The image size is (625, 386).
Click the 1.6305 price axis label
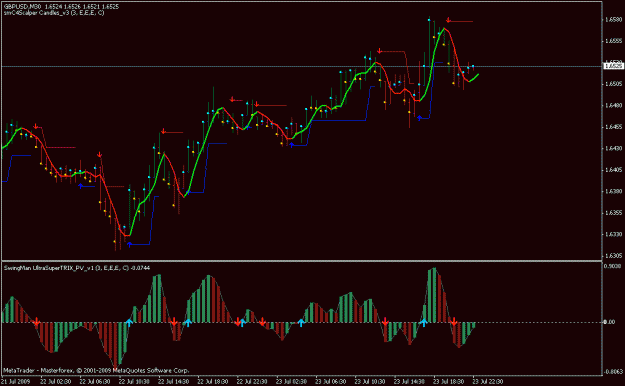pyautogui.click(x=613, y=256)
